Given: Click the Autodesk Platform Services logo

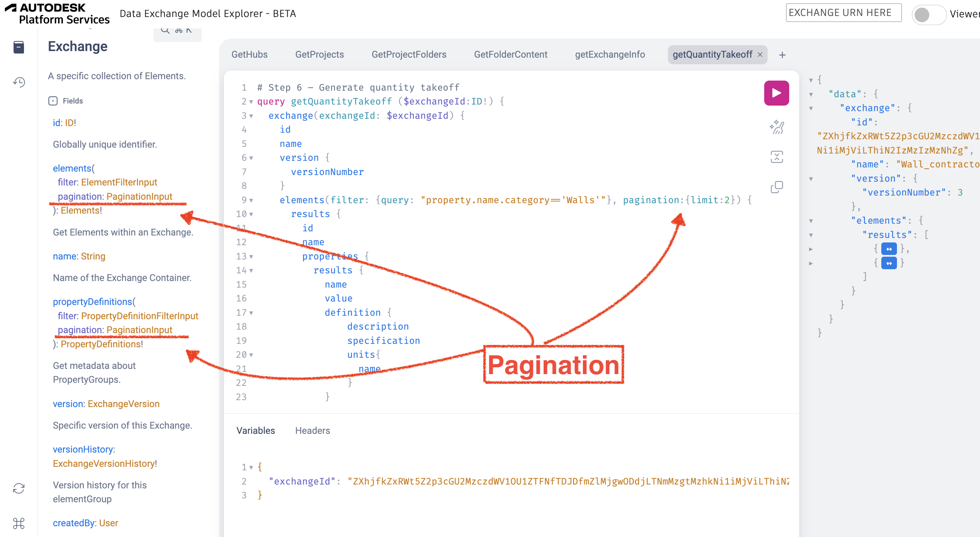Looking at the screenshot, I should click(x=57, y=14).
